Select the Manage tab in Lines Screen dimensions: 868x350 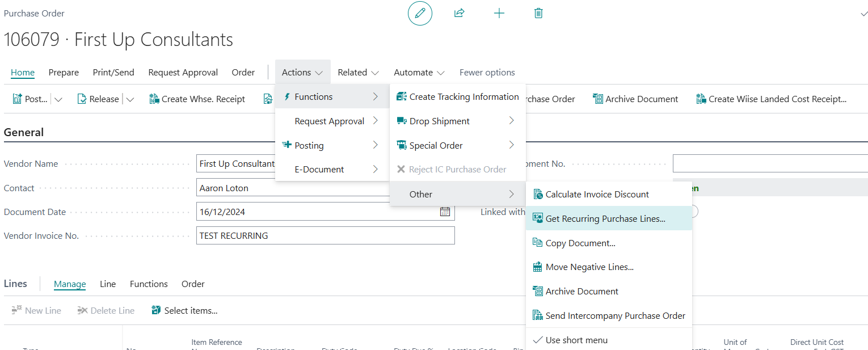pyautogui.click(x=70, y=284)
